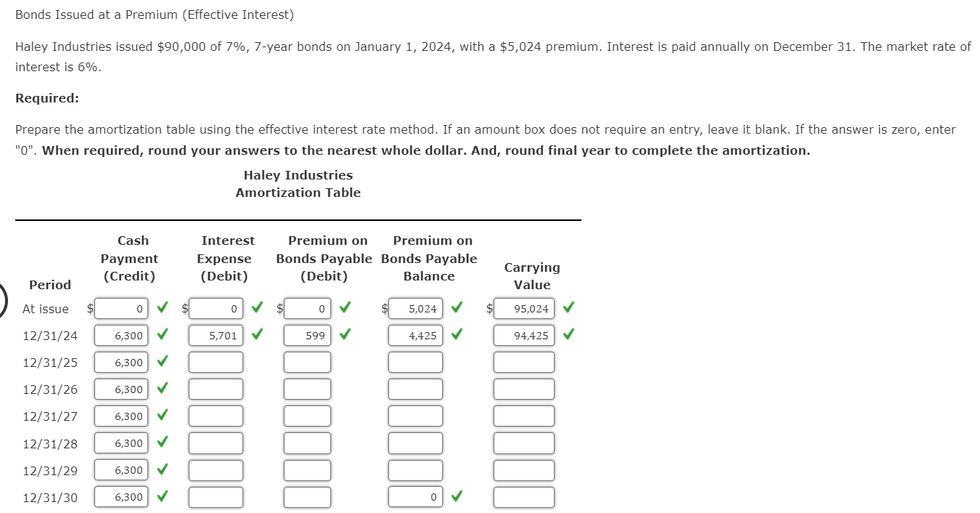Click the checkmark next to 4,425 premium balance
This screenshot has width=980, height=513.
tap(456, 335)
